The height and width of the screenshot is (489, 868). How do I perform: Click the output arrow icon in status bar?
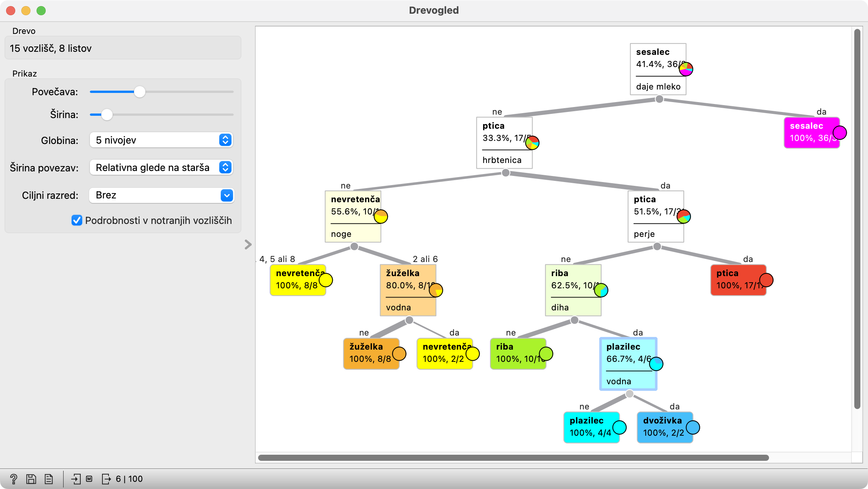[106, 479]
